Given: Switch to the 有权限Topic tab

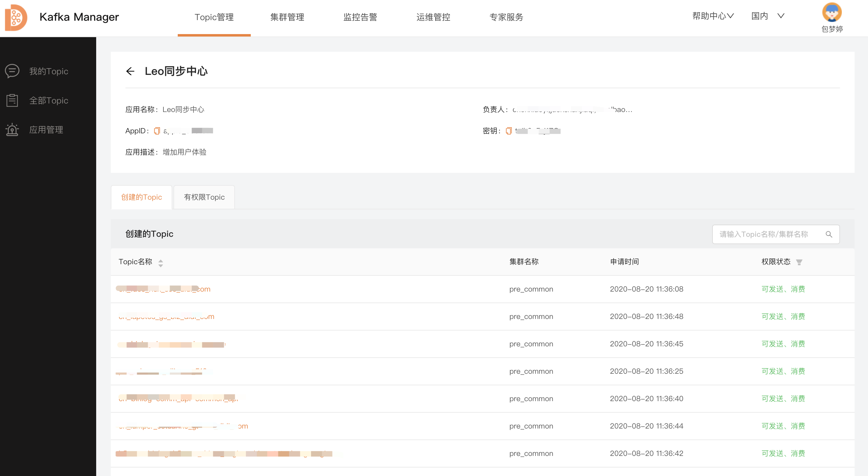Looking at the screenshot, I should (204, 197).
